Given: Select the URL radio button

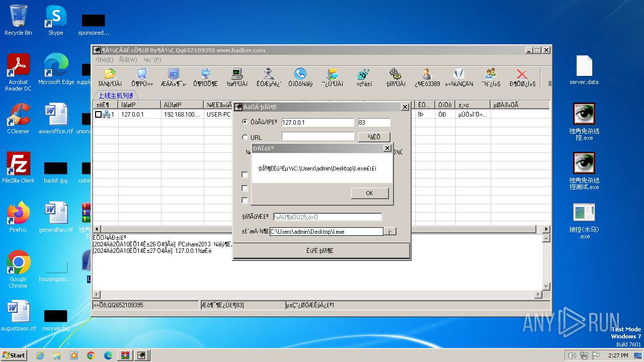Looking at the screenshot, I should (x=245, y=137).
